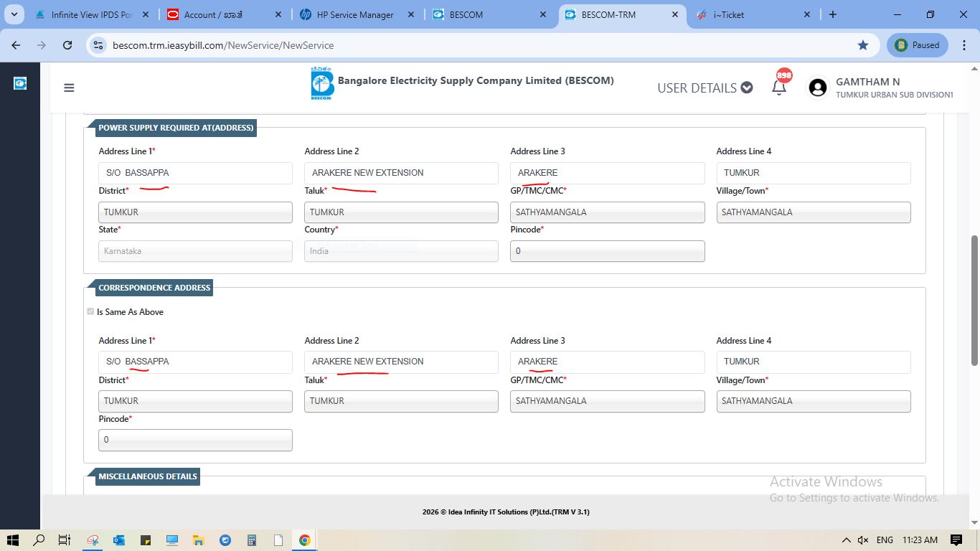Switch to the HP Service Manager tab

pos(355,15)
